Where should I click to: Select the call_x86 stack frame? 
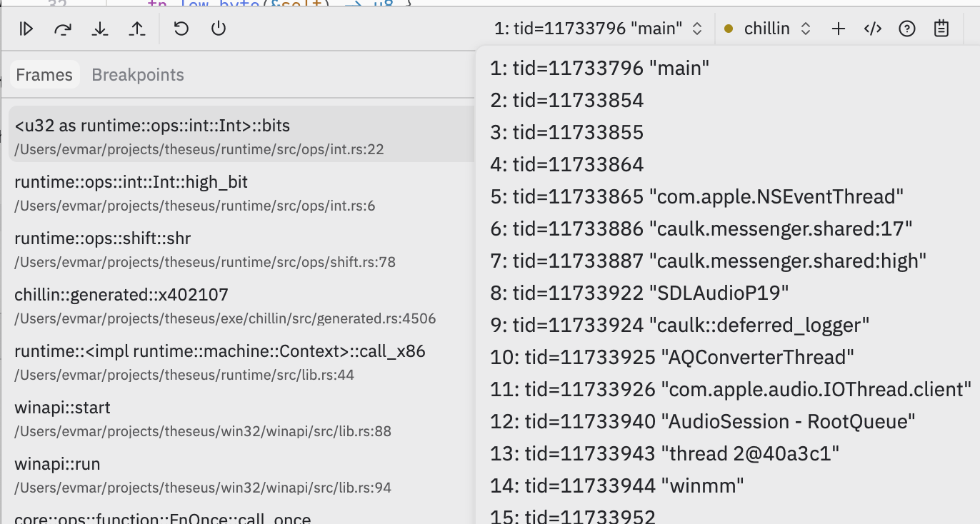pyautogui.click(x=241, y=362)
